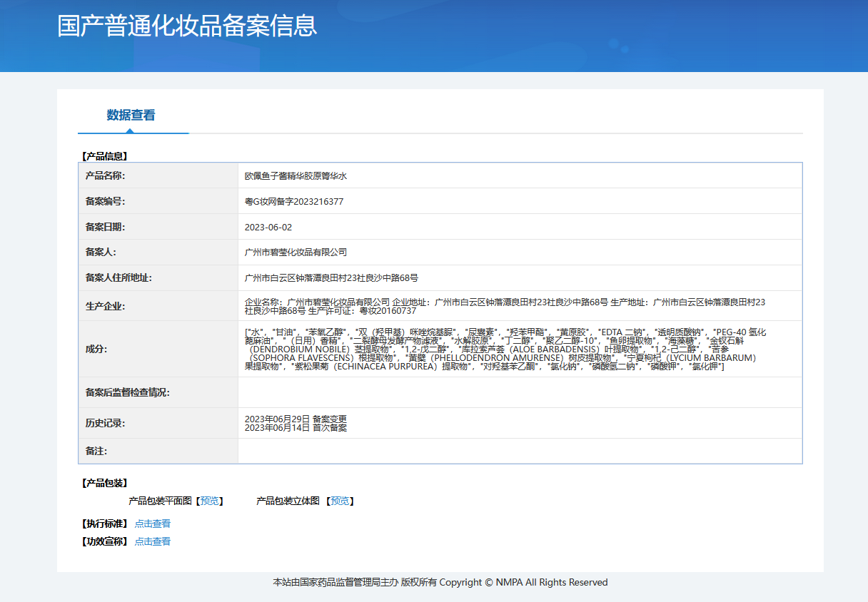Click the product name value 欧佩鱼子酱精华胶原箐华水
Image resolution: width=868 pixels, height=602 pixels.
pos(296,176)
